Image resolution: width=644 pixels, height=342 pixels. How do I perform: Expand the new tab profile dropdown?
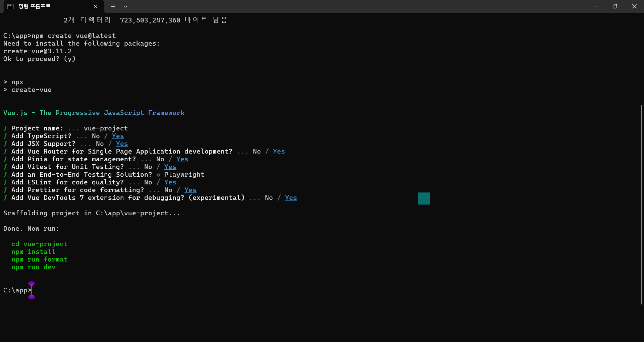[125, 6]
